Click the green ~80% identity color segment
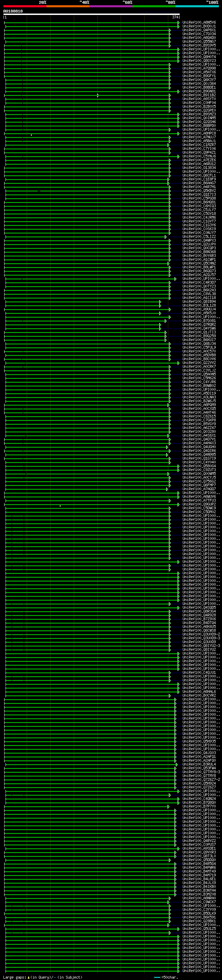 pyautogui.click(x=154, y=7)
